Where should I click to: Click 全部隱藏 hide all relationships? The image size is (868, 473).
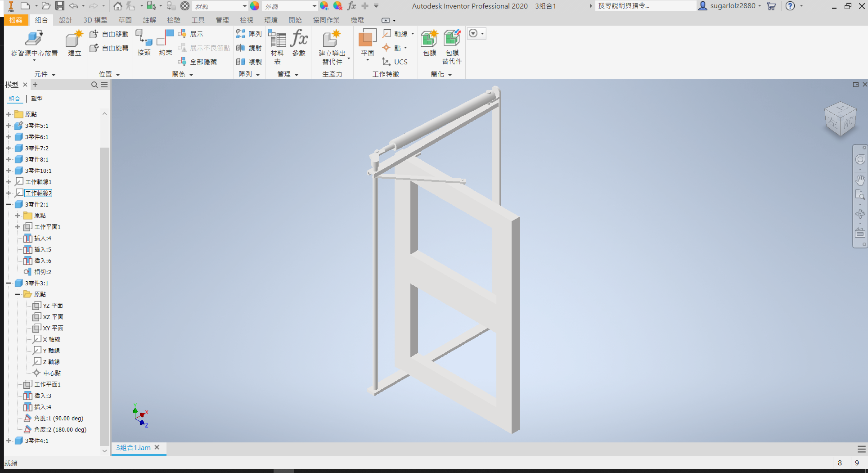tap(198, 62)
